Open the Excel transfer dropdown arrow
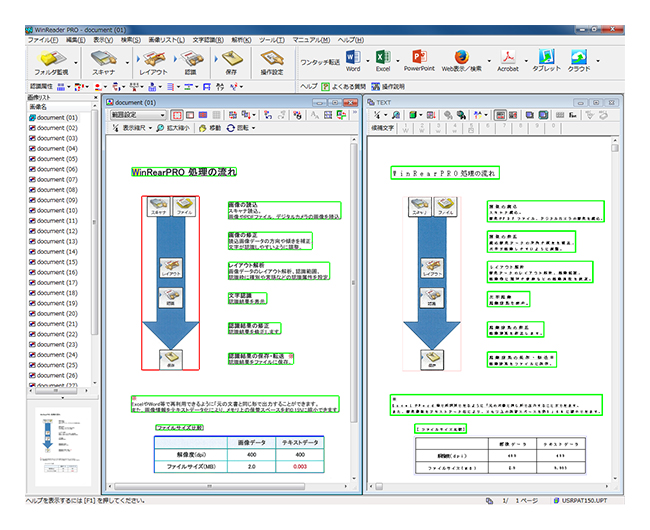This screenshot has width=650, height=530. (x=398, y=61)
